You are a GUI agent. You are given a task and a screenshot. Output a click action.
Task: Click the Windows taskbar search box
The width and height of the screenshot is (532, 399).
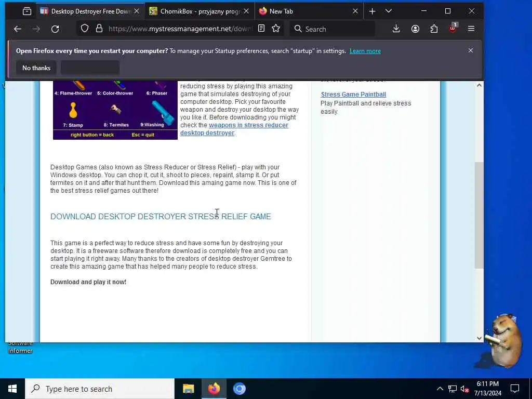[x=100, y=389]
